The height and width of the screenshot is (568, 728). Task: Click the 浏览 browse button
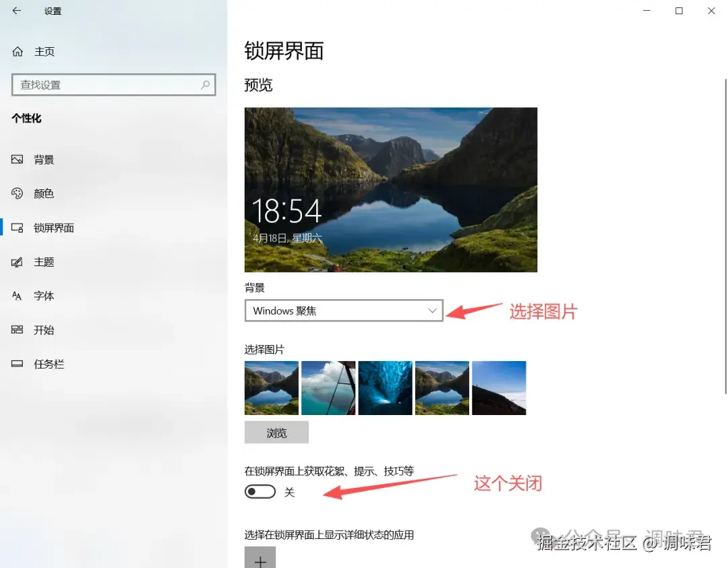click(277, 433)
